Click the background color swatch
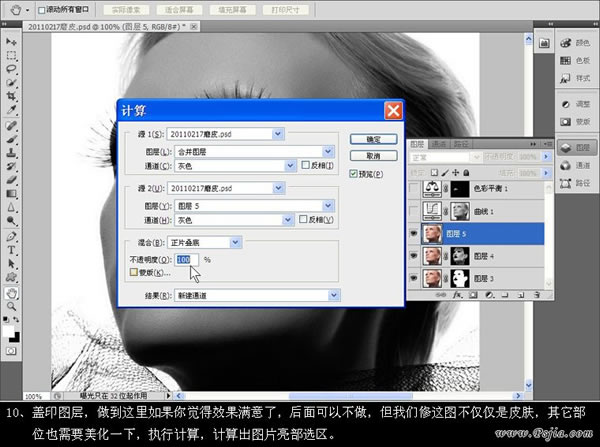 [15, 337]
